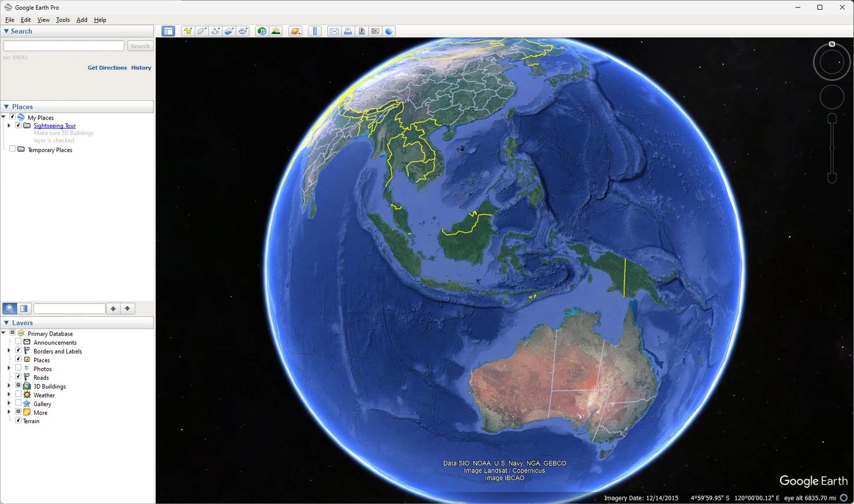Expand the 3D Buildings tree item
The image size is (854, 504).
coord(9,386)
